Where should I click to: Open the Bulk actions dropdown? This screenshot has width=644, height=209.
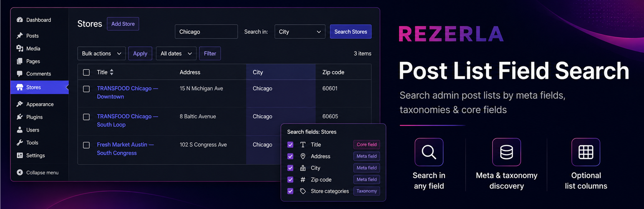coord(101,54)
